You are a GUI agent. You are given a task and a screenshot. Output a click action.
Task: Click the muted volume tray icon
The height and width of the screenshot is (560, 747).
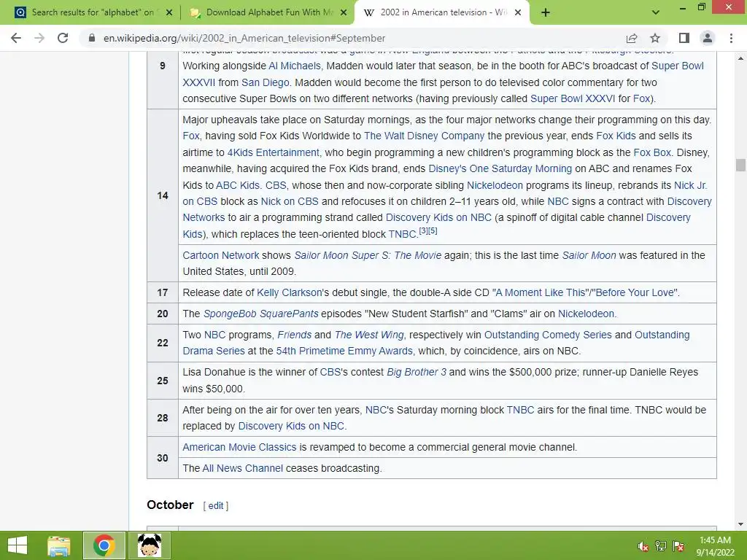point(643,546)
